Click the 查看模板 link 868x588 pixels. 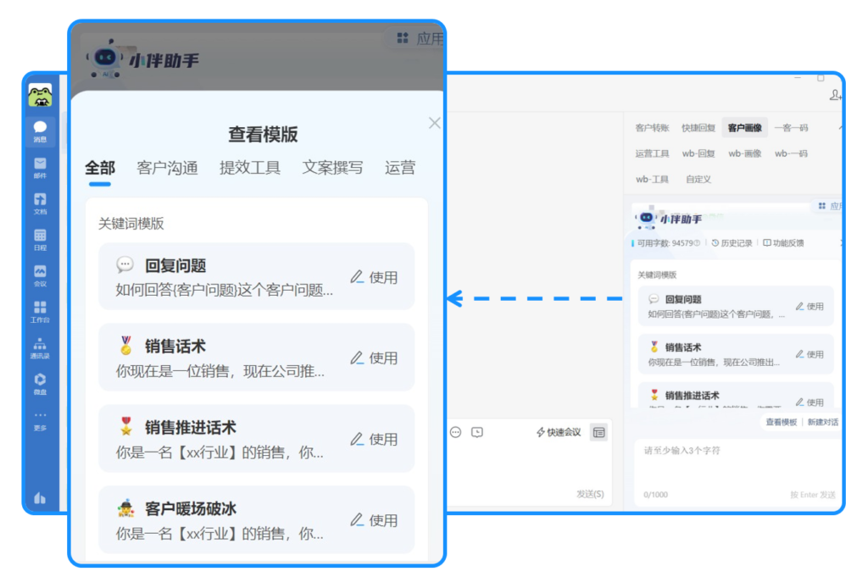pyautogui.click(x=781, y=422)
